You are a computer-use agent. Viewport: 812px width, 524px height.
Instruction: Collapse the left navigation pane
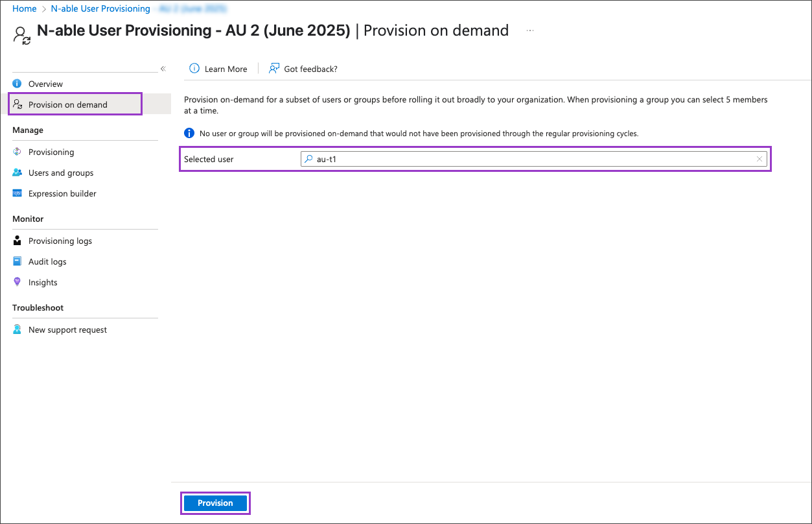(163, 69)
